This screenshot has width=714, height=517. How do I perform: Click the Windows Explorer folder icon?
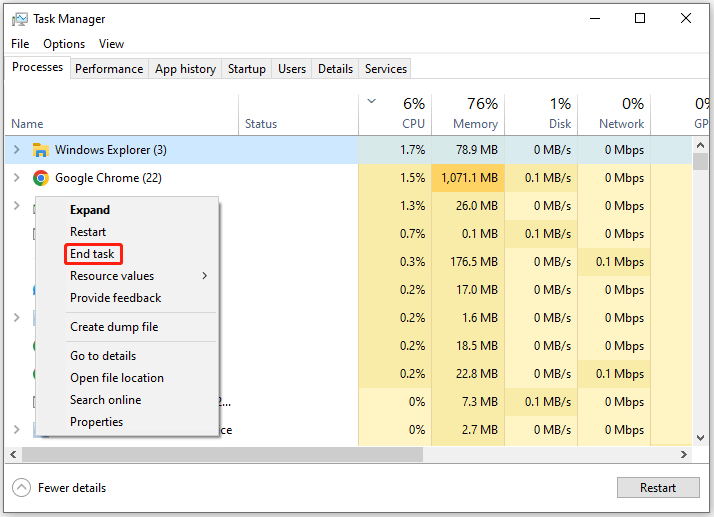click(x=41, y=150)
